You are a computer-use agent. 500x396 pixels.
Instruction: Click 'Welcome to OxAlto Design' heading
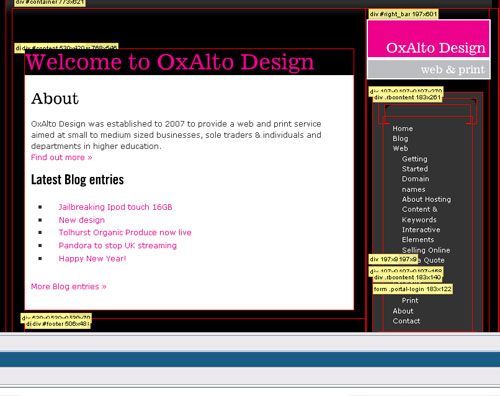(x=170, y=62)
